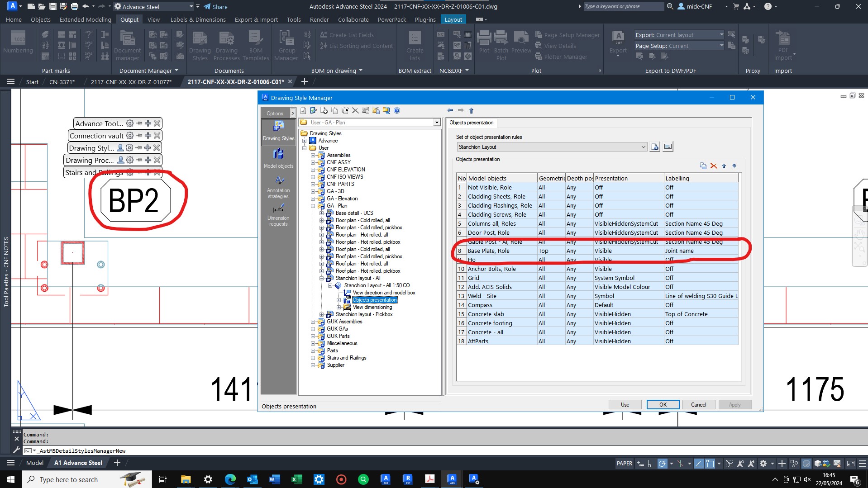Open the 2117-CNF-XX-XX-DR-Z-01077 drawing tab
This screenshot has width=868, height=488.
coord(131,81)
